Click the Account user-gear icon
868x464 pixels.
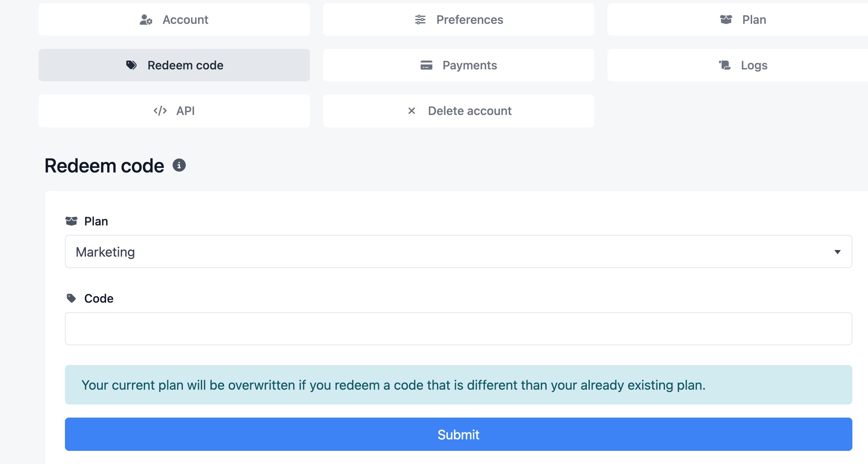point(146,20)
